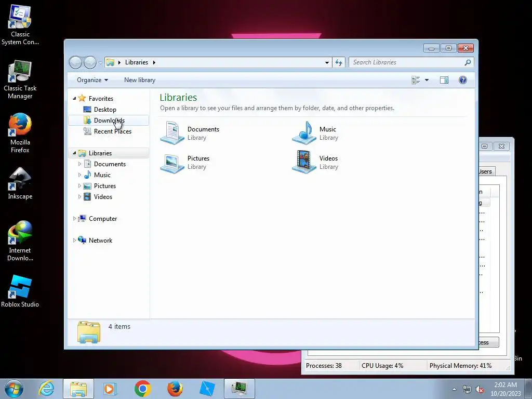Expand the Music tree node
The height and width of the screenshot is (399, 532).
coord(79,175)
